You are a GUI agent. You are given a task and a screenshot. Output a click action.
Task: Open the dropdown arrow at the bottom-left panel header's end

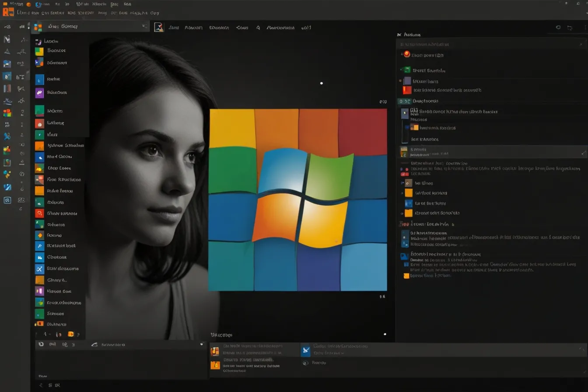pos(202,344)
